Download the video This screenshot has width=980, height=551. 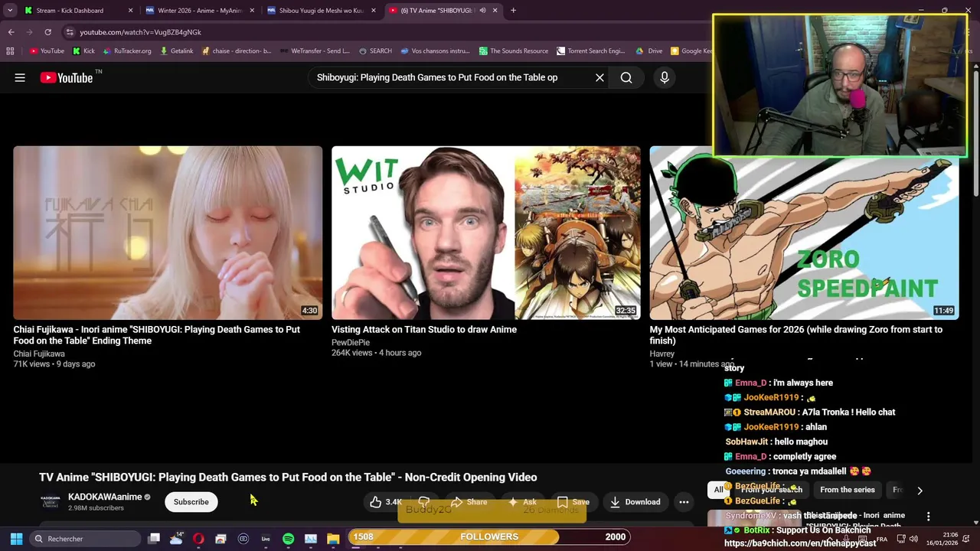pyautogui.click(x=635, y=502)
